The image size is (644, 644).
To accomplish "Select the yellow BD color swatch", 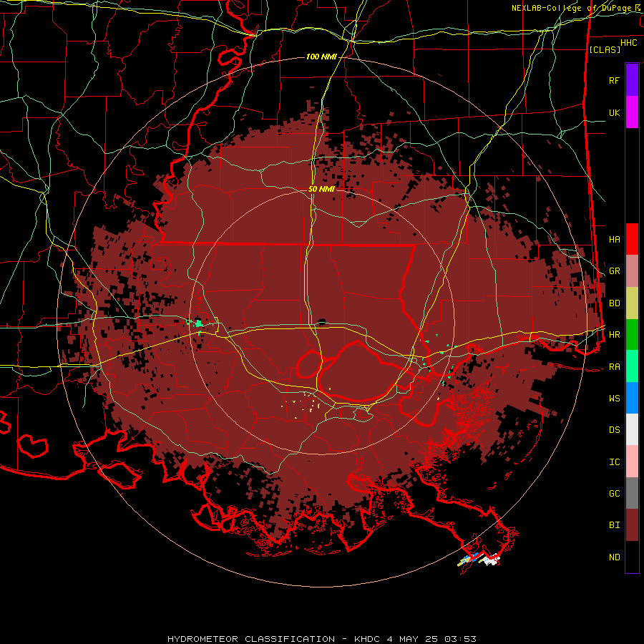I will [632, 303].
